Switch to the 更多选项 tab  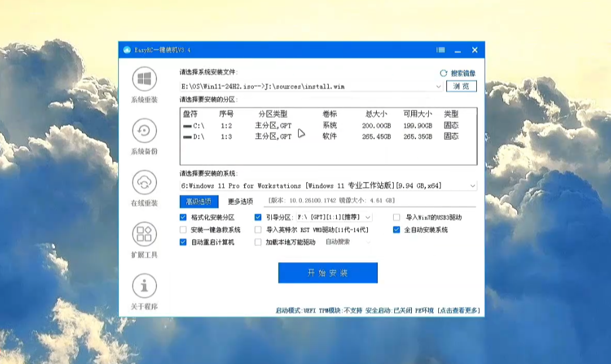(x=240, y=201)
